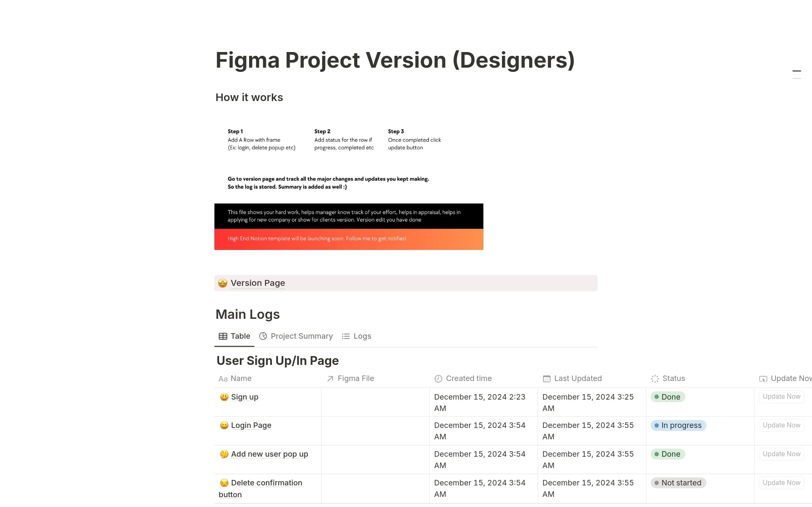Image resolution: width=812 pixels, height=507 pixels.
Task: Open the Done status dropdown for Sign up
Action: [x=667, y=397]
